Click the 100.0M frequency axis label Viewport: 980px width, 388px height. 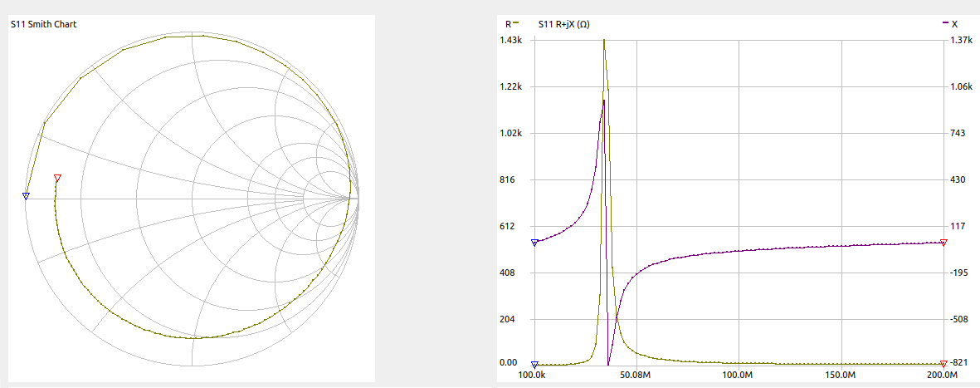[738, 375]
